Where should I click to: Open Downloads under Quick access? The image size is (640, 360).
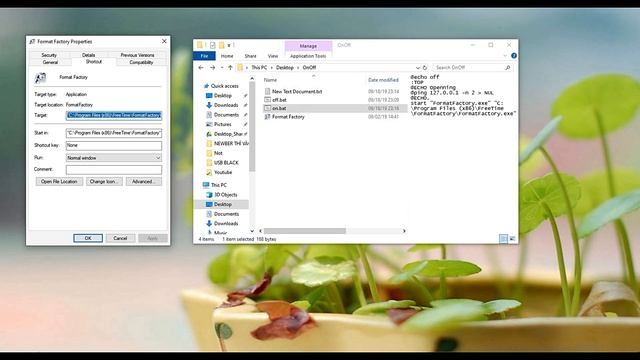(226, 105)
